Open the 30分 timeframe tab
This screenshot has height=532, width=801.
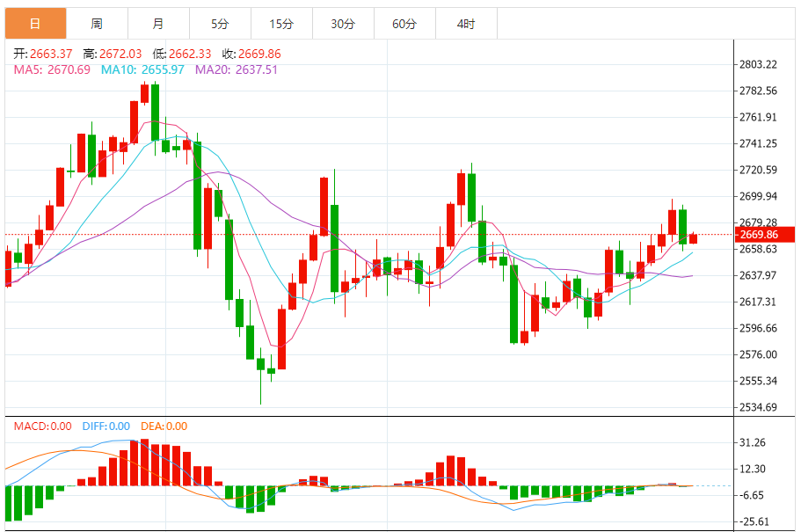point(343,24)
